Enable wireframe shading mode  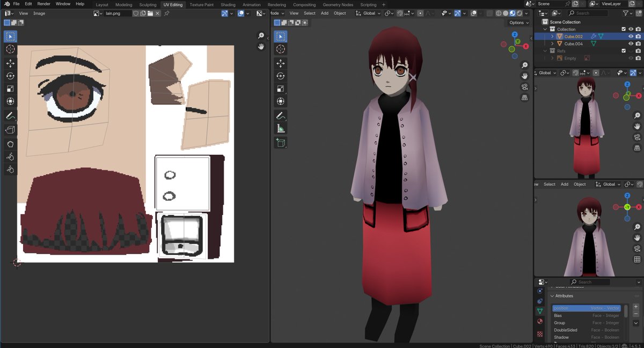point(499,13)
